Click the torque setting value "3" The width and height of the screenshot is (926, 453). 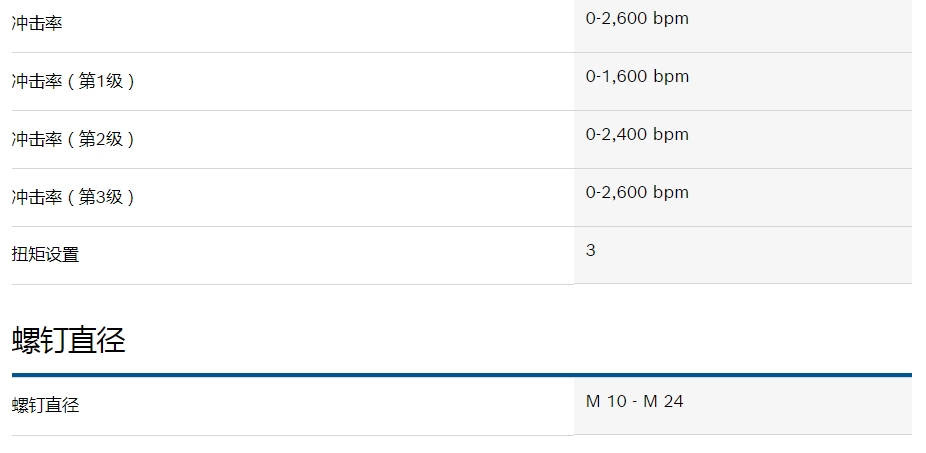click(591, 251)
